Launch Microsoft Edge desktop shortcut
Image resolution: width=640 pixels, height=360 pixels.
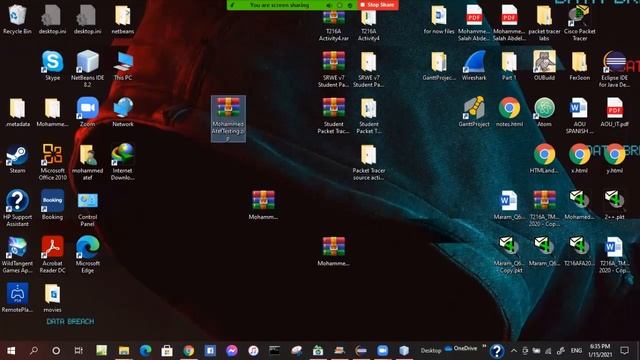click(x=88, y=255)
